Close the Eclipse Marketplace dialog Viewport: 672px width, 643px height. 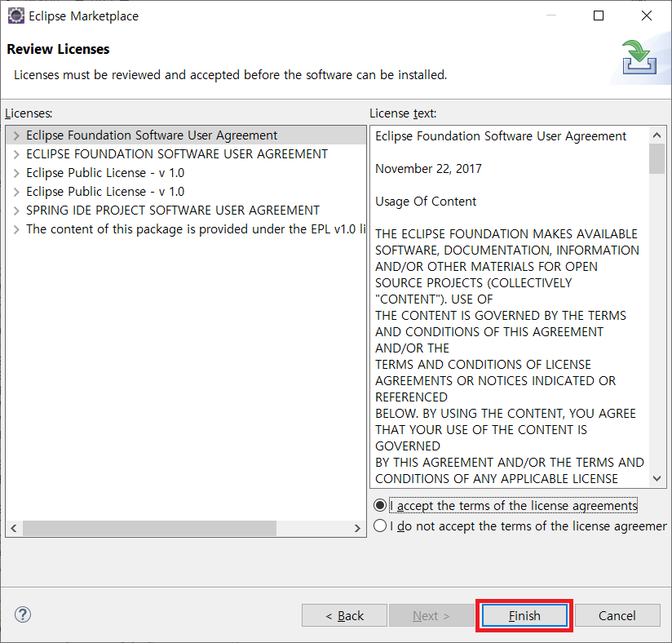click(x=647, y=16)
